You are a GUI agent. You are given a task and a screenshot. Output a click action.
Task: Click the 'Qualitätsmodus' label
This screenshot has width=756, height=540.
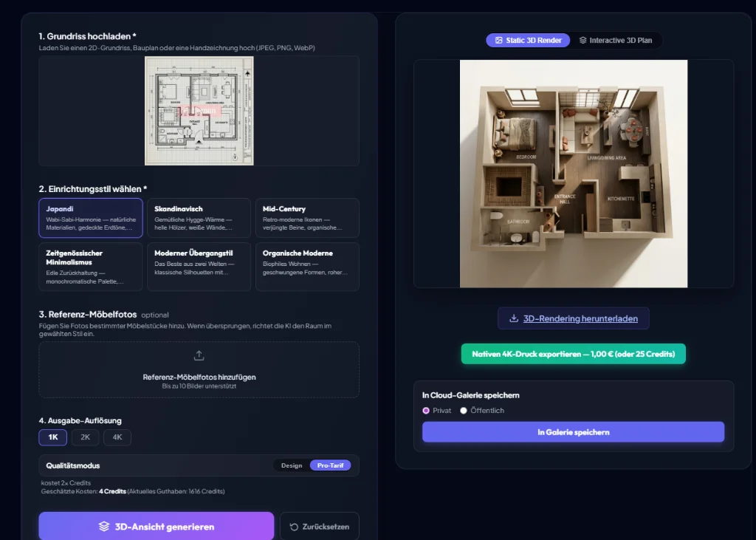[73, 465]
